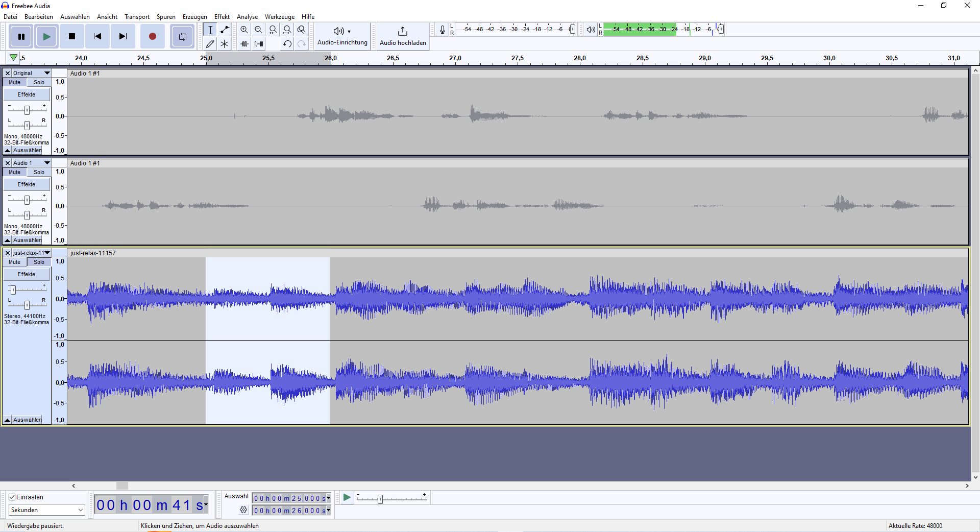Adjust the playback speed slider

(x=380, y=499)
